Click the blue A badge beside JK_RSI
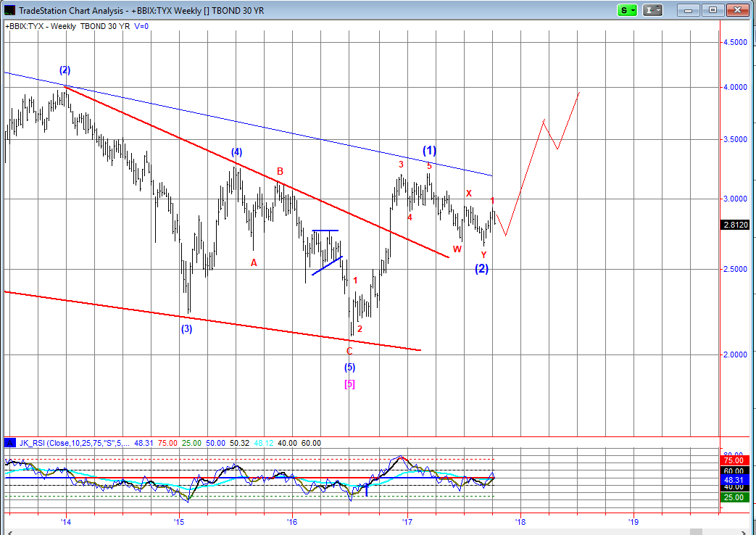756x535 pixels. pos(11,443)
